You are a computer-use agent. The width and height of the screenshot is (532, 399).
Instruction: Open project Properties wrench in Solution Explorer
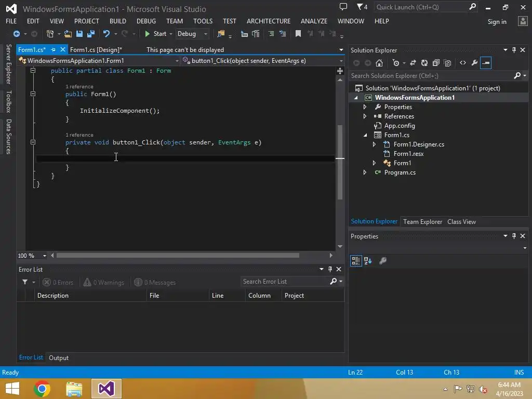[474, 63]
